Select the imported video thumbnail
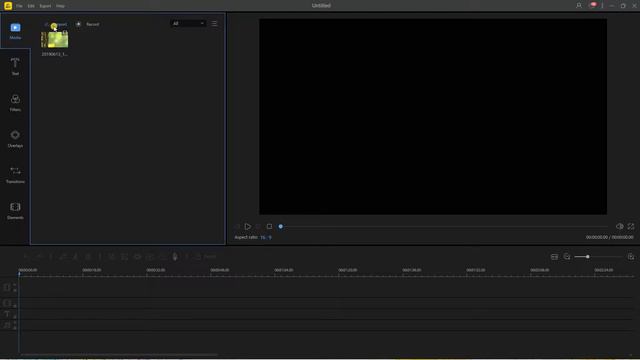640x360 pixels. (x=55, y=40)
